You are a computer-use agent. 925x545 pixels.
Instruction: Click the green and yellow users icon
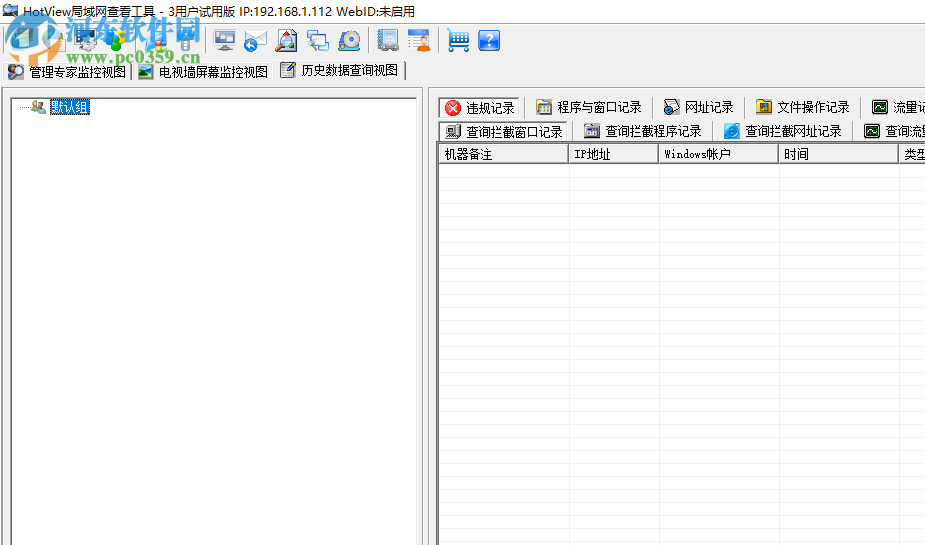(117, 41)
